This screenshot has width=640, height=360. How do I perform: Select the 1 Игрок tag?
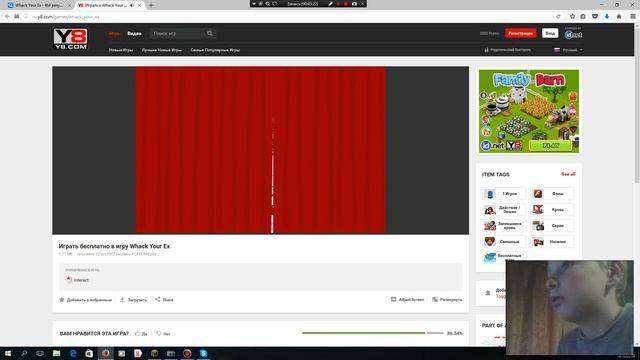pos(504,193)
